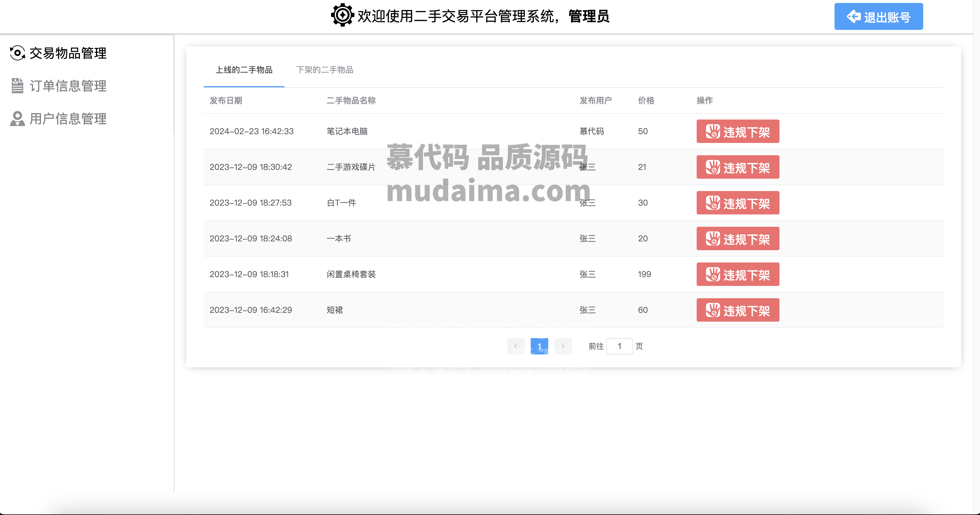Go to next page with right arrow
Viewport: 980px width, 515px height.
pos(563,346)
